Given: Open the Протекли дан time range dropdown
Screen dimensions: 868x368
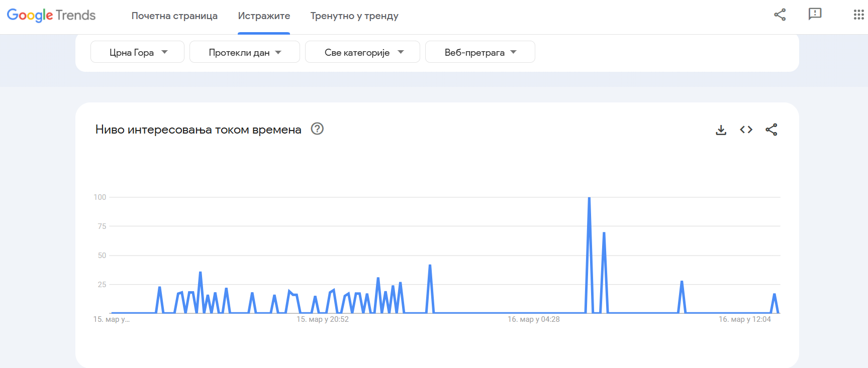Looking at the screenshot, I should coord(245,52).
